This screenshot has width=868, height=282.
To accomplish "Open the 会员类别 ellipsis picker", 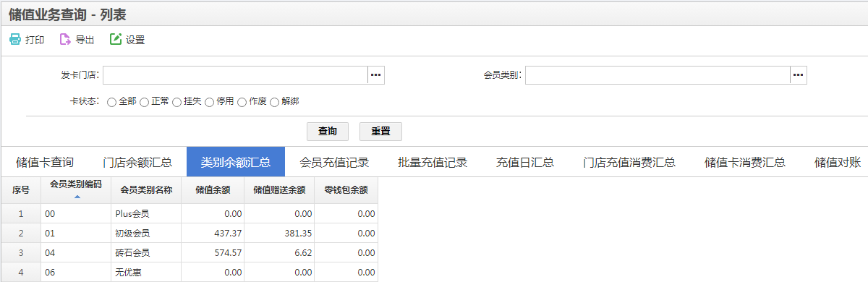I will 798,75.
